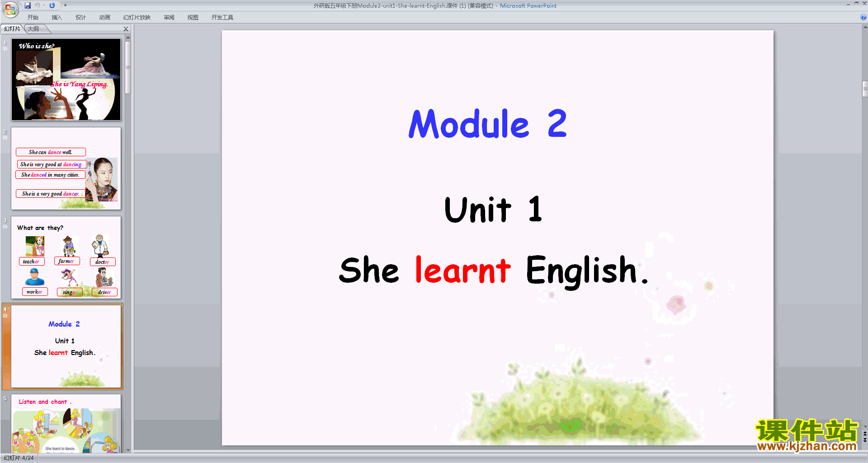The height and width of the screenshot is (463, 868).
Task: Restore down the PowerPoint window
Action: (856, 4)
